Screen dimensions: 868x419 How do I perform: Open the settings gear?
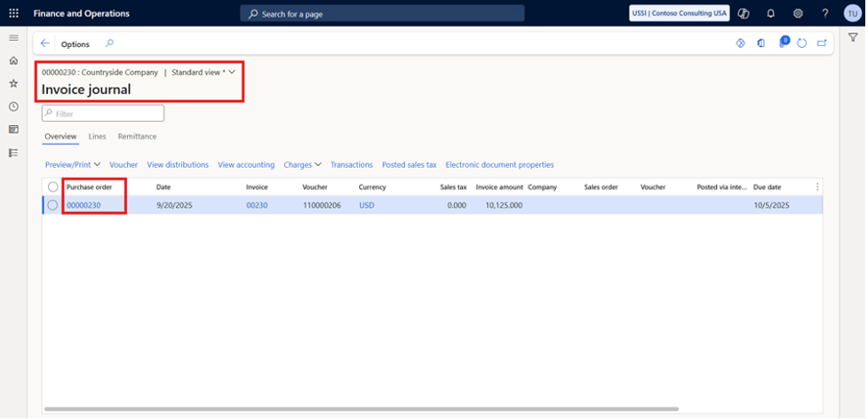[798, 13]
